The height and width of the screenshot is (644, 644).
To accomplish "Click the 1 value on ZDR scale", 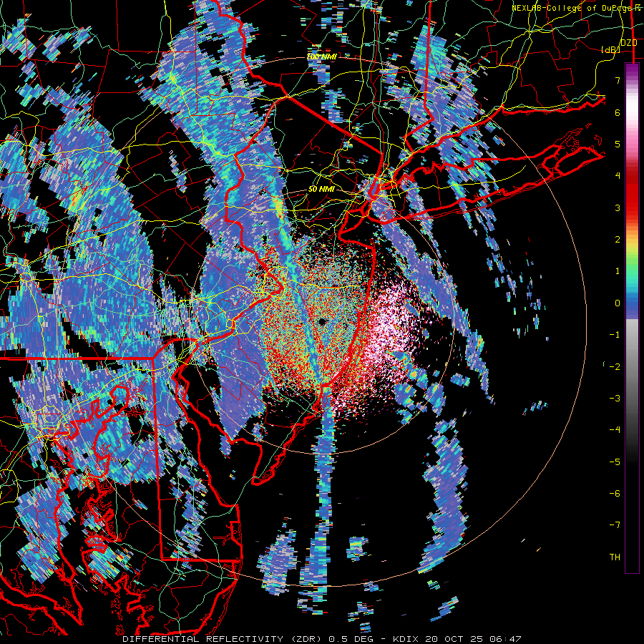I will (618, 271).
